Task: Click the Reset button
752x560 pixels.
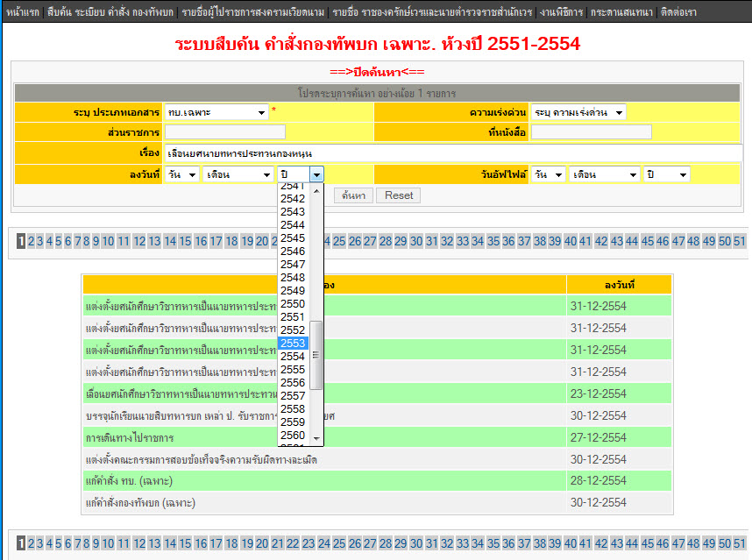Action: click(399, 195)
